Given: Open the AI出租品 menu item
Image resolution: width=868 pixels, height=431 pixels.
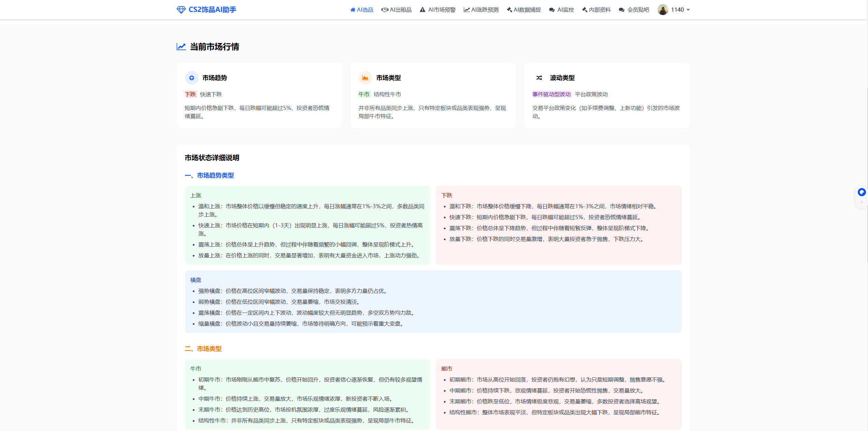Looking at the screenshot, I should (400, 10).
